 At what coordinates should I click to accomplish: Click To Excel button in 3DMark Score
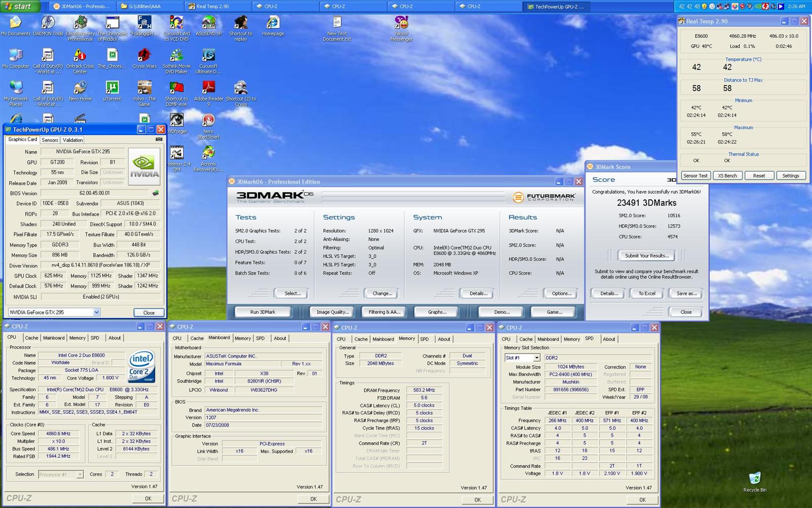point(647,293)
